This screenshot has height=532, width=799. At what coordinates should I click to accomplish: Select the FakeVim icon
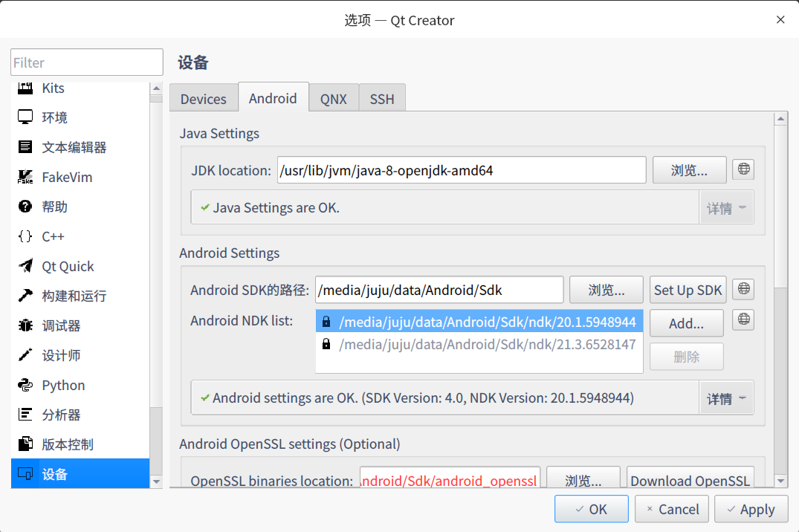pyautogui.click(x=25, y=177)
